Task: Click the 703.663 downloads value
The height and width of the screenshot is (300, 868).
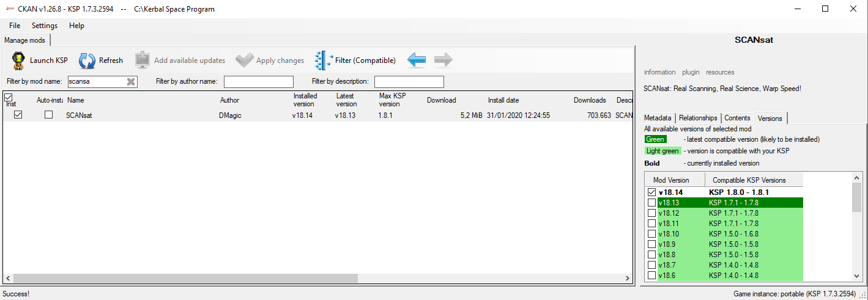Action: [599, 115]
